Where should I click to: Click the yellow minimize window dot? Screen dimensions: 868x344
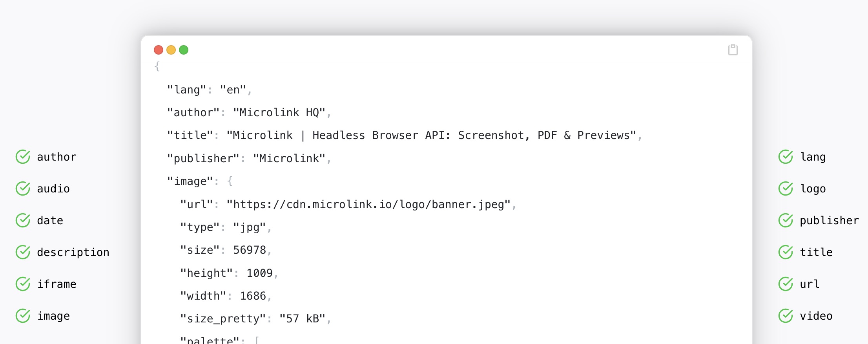coord(171,50)
